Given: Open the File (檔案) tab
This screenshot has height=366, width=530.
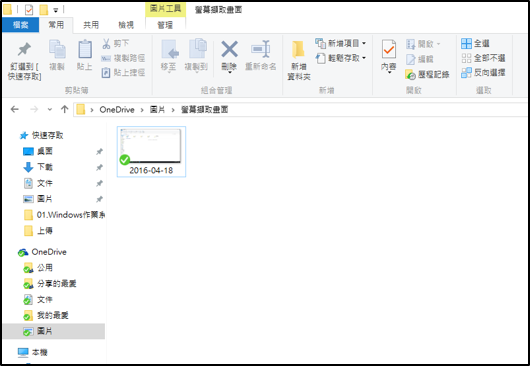Looking at the screenshot, I should [x=21, y=25].
